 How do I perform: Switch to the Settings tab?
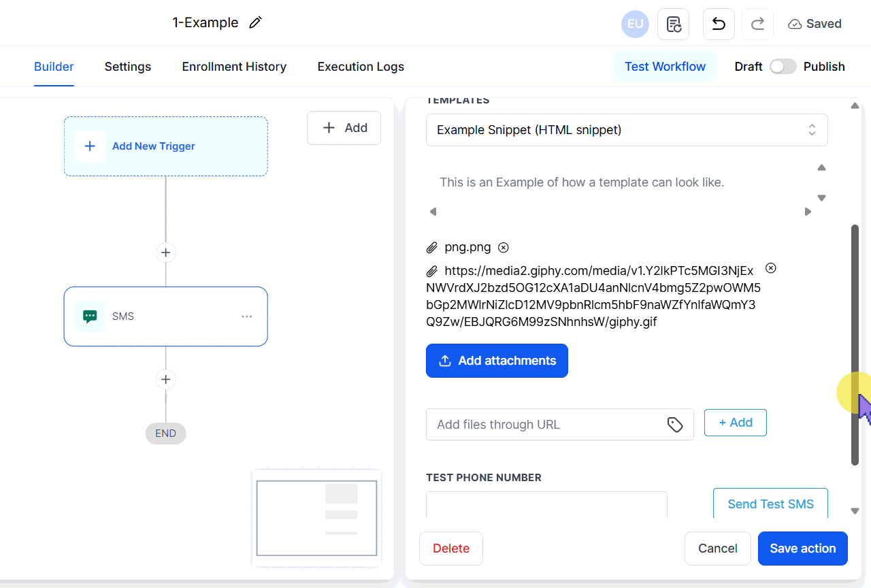point(128,67)
